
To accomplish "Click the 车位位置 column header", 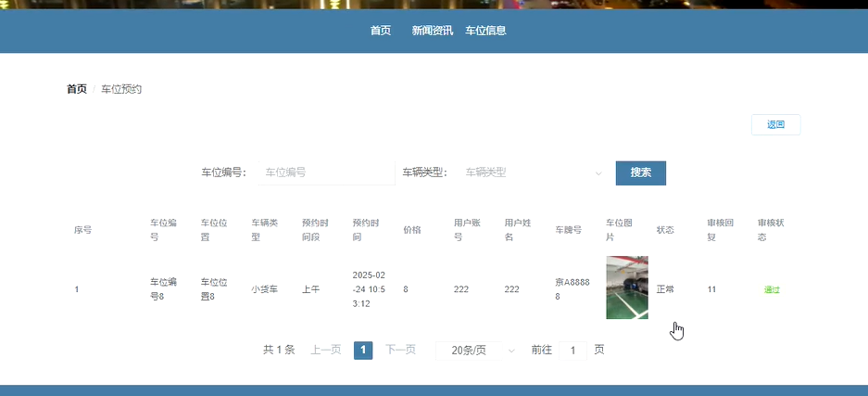I will pos(214,230).
